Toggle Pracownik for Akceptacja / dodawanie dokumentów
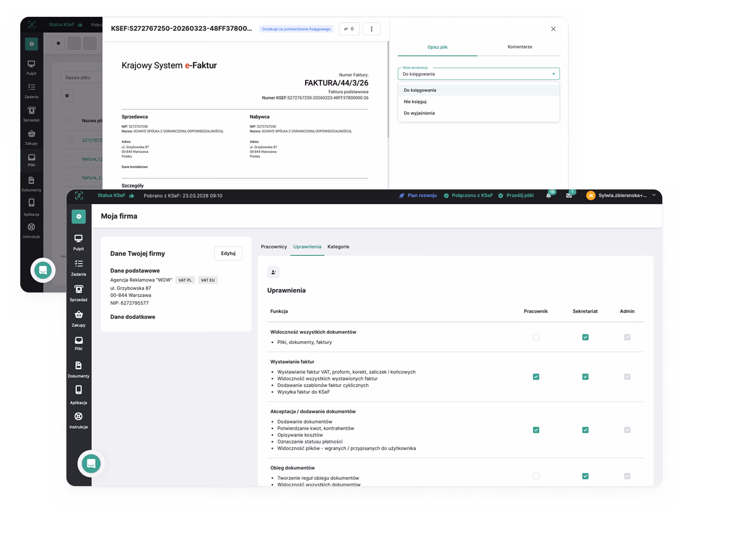 (x=536, y=430)
